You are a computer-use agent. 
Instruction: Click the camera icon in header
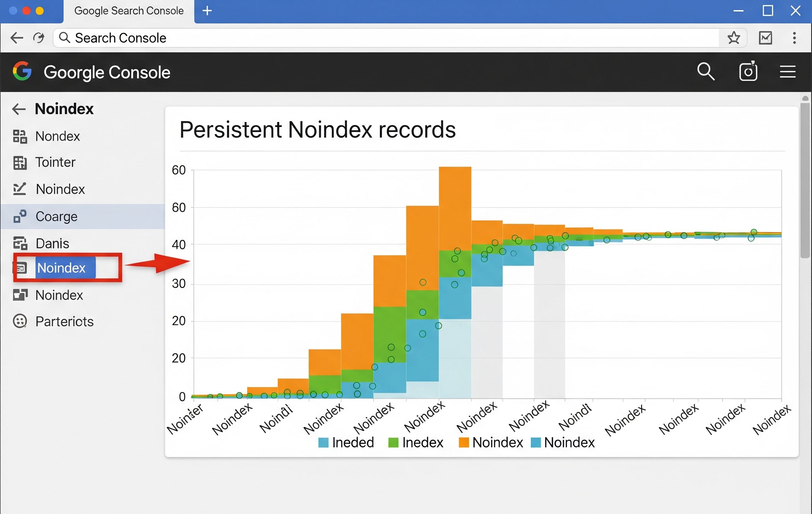(748, 71)
